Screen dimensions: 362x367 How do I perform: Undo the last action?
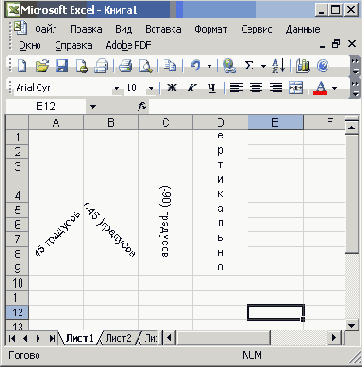[196, 65]
